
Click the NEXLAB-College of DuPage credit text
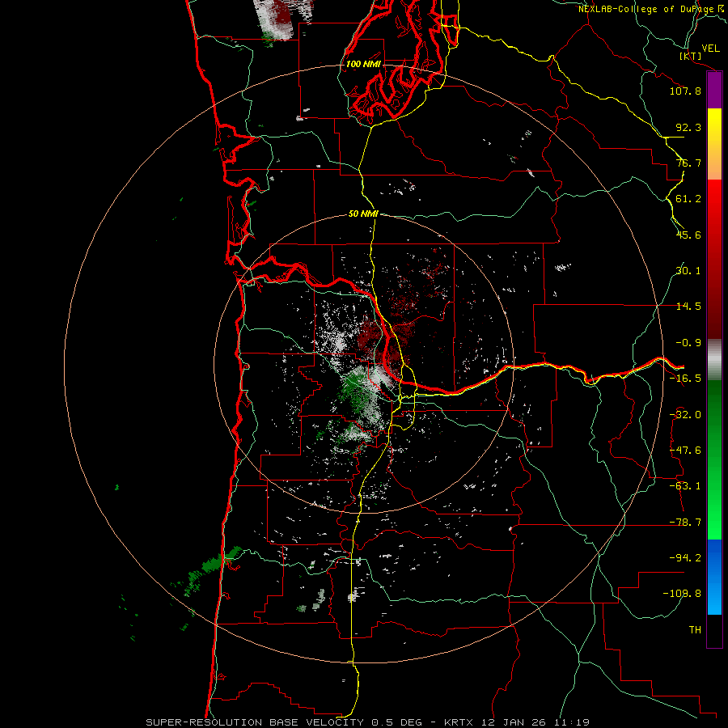pyautogui.click(x=650, y=9)
